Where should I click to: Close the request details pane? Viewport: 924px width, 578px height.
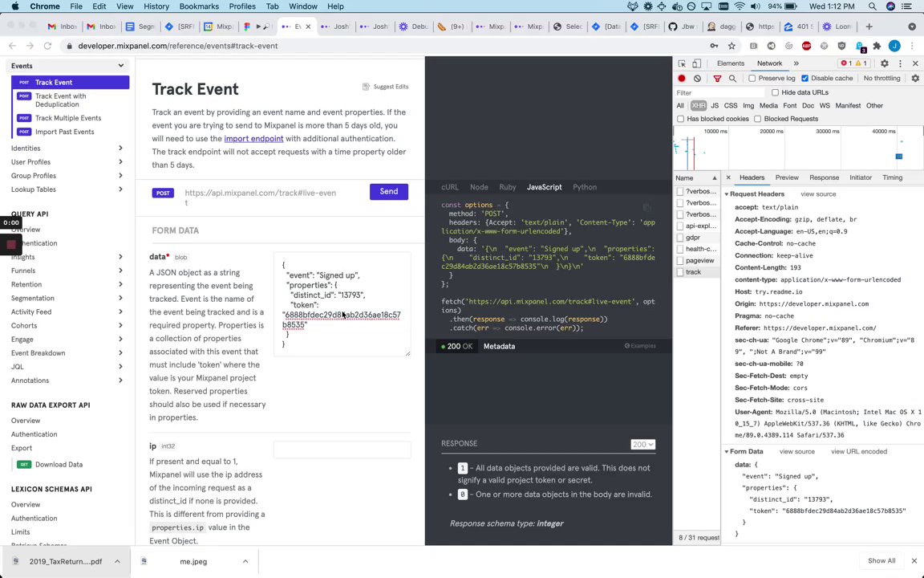point(728,177)
